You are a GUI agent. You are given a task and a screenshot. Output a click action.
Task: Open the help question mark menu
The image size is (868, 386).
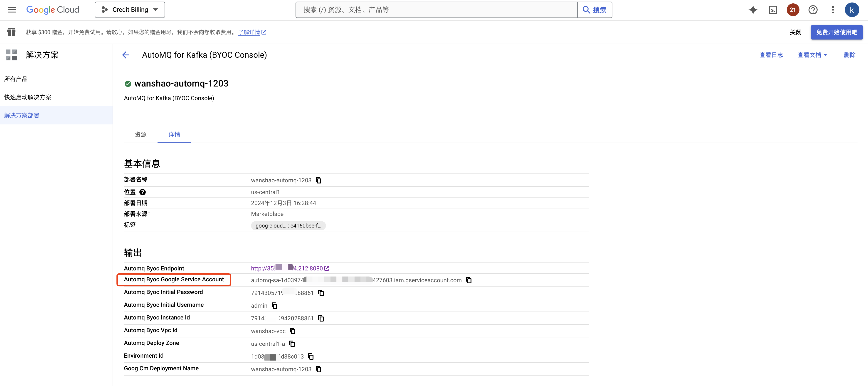[813, 10]
